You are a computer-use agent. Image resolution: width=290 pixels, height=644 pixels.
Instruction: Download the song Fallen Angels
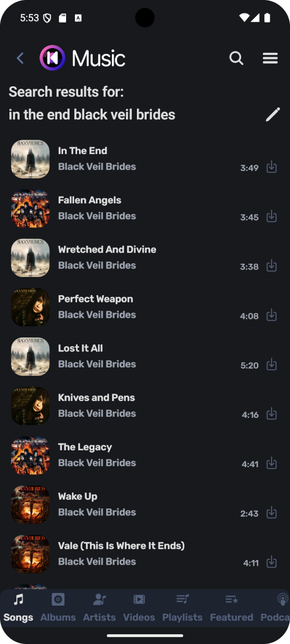point(271,216)
